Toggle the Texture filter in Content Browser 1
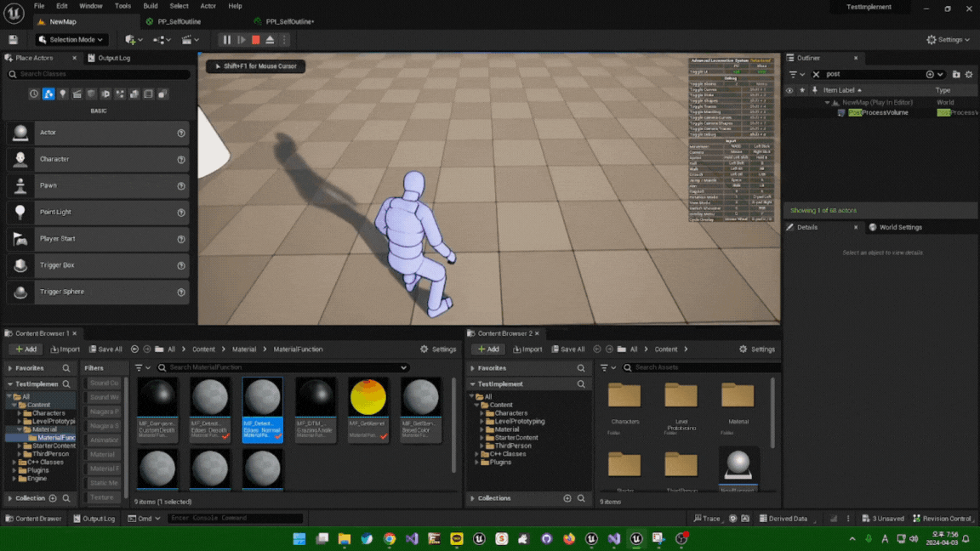Image resolution: width=980 pixels, height=551 pixels. click(x=104, y=498)
